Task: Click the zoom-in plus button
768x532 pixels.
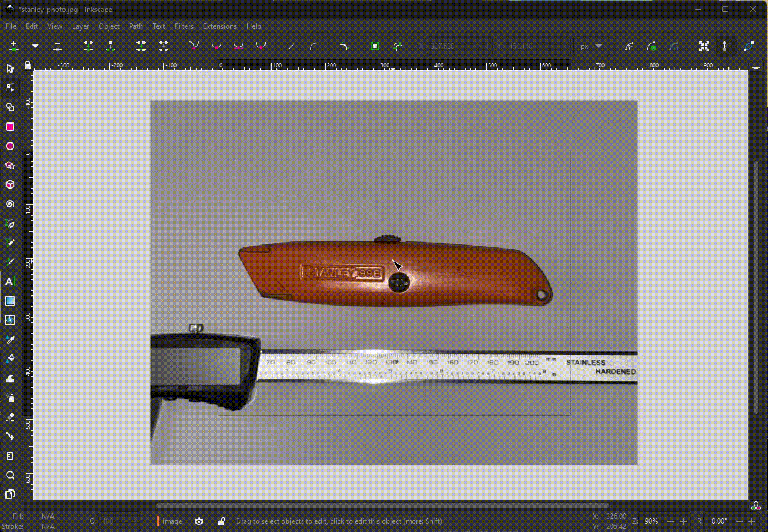Action: (683, 521)
